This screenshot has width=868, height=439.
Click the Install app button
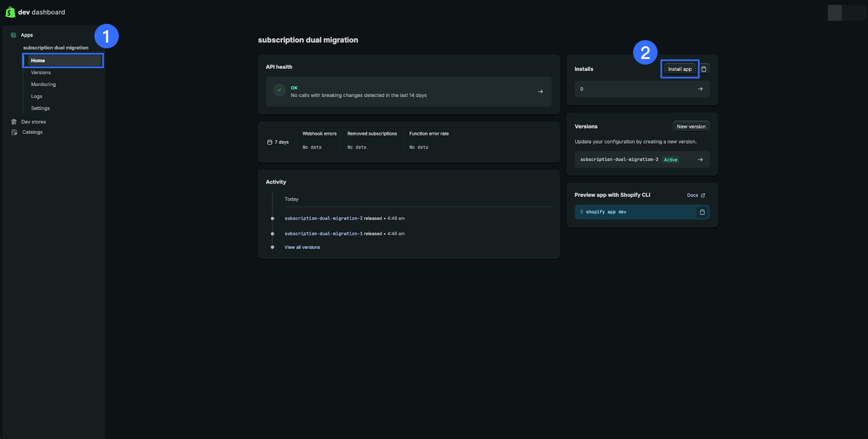tap(679, 69)
